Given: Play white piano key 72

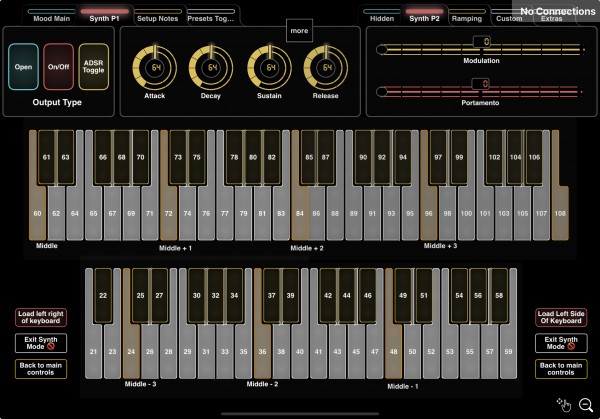Looking at the screenshot, I should click(x=168, y=213).
